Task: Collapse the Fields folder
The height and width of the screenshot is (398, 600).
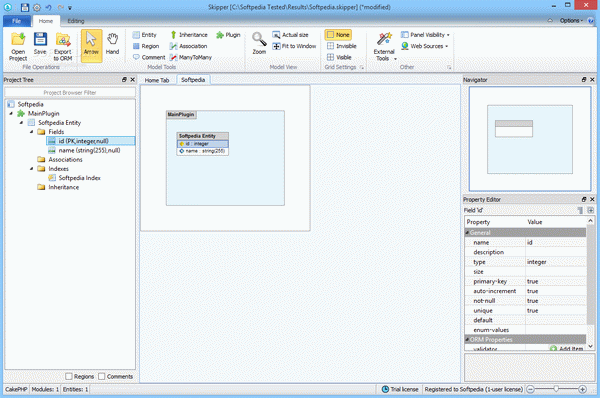Action: coord(32,132)
